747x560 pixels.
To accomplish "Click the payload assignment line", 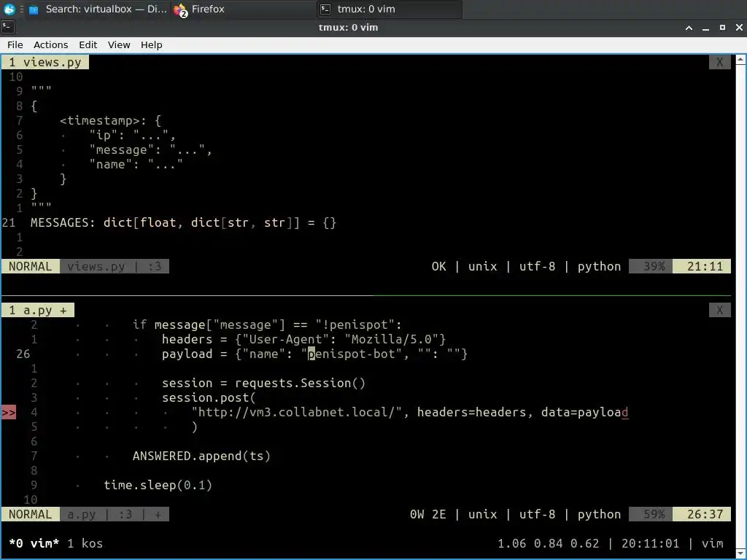I will pos(314,354).
